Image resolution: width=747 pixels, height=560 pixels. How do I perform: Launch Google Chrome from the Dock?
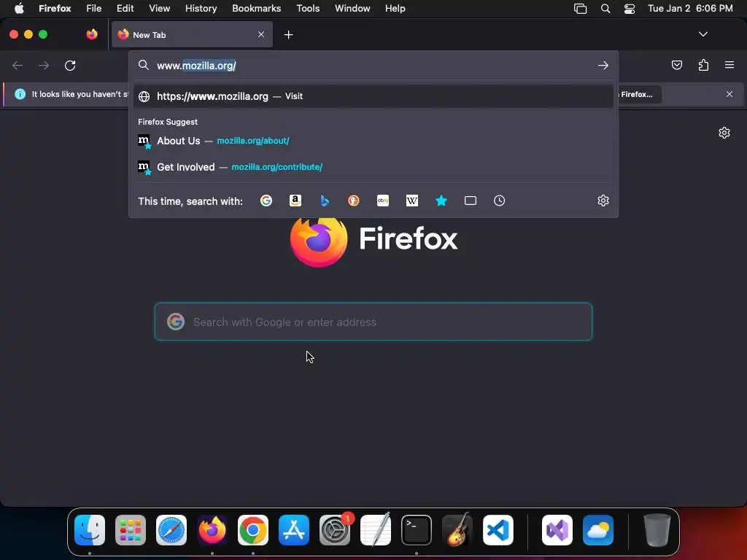pyautogui.click(x=253, y=530)
